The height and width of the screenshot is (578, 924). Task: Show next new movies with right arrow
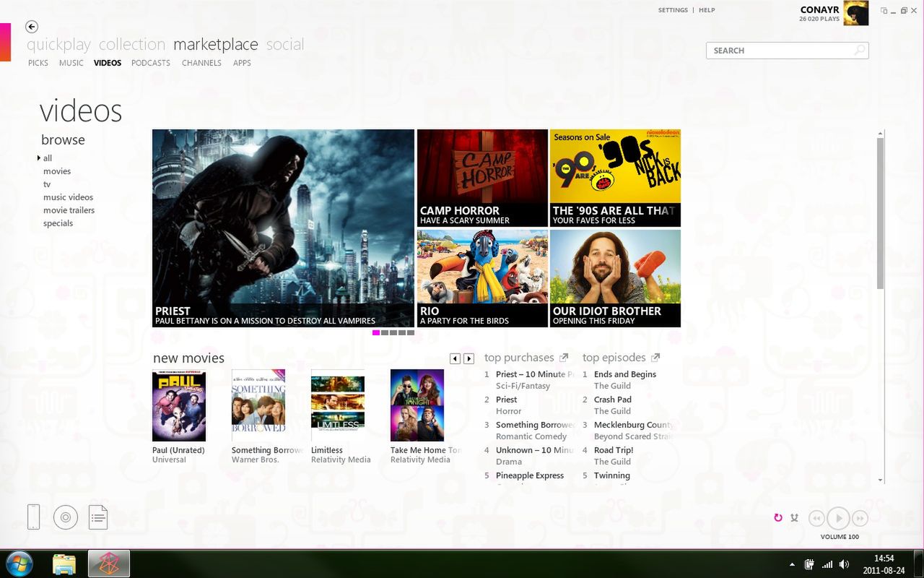468,358
